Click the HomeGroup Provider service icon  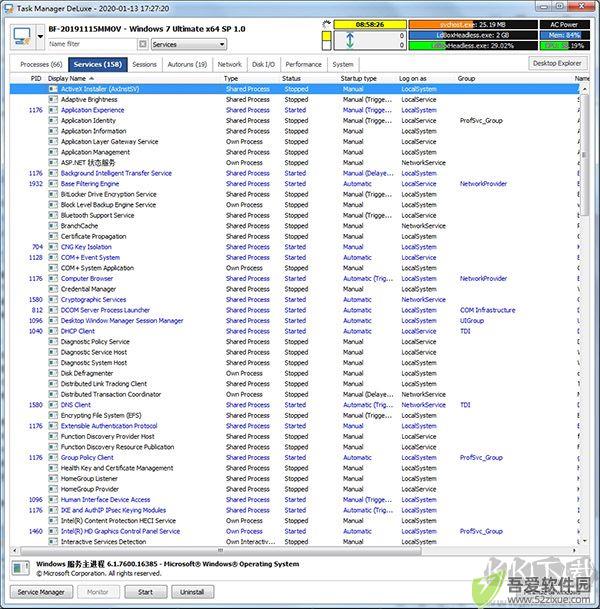[x=53, y=489]
